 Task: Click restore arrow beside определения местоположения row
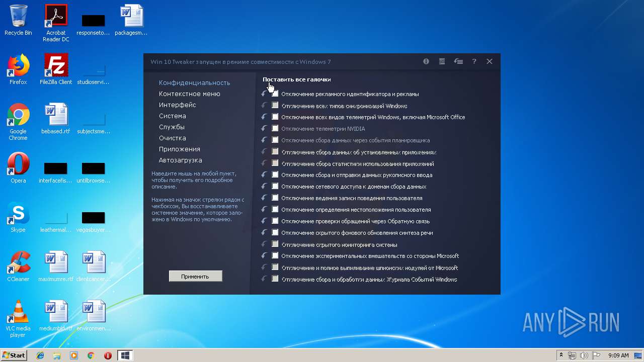pos(264,210)
